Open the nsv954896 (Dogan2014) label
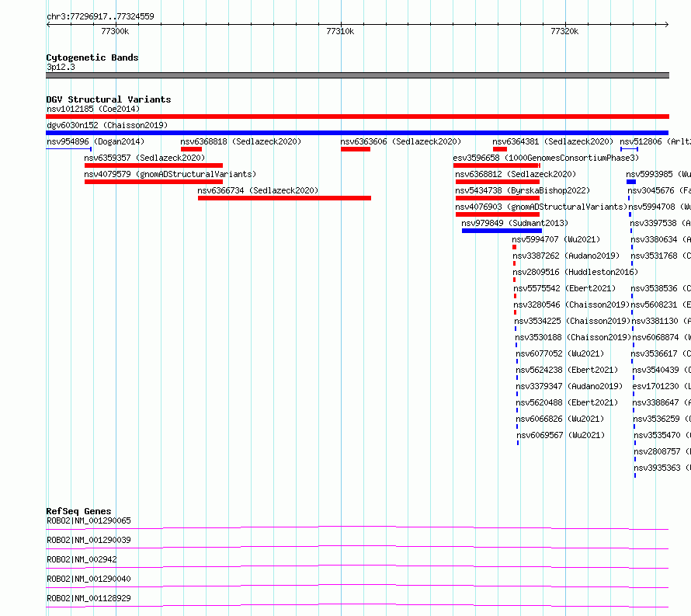The width and height of the screenshot is (691, 616). click(95, 141)
